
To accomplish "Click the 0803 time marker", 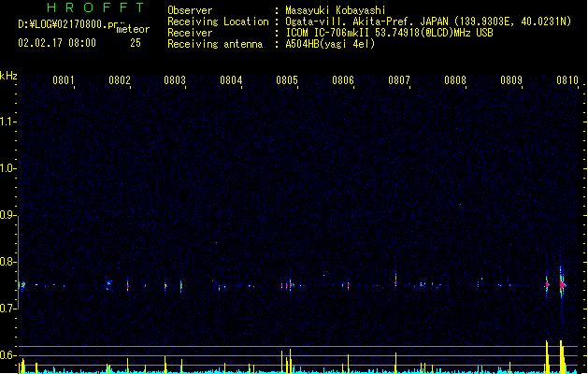I will (175, 80).
